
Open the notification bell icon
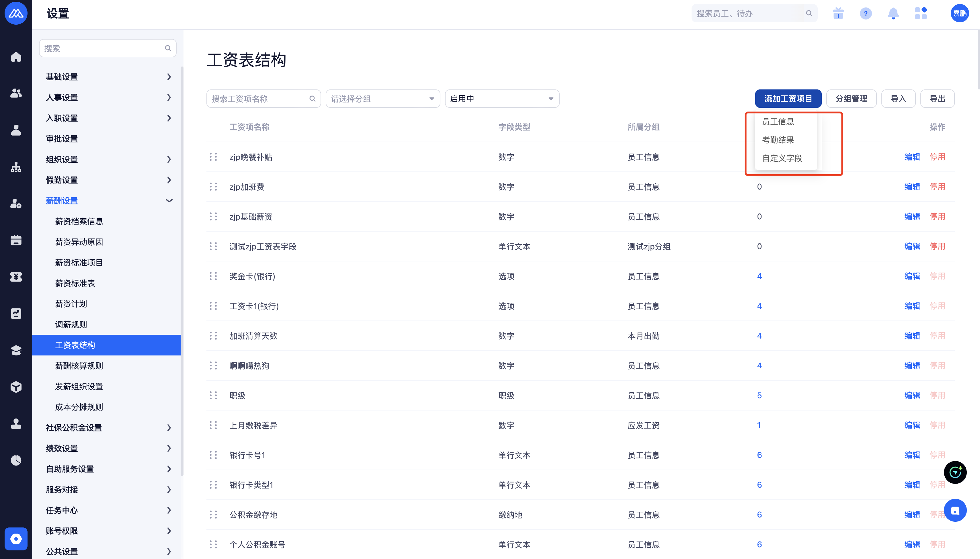click(x=893, y=14)
